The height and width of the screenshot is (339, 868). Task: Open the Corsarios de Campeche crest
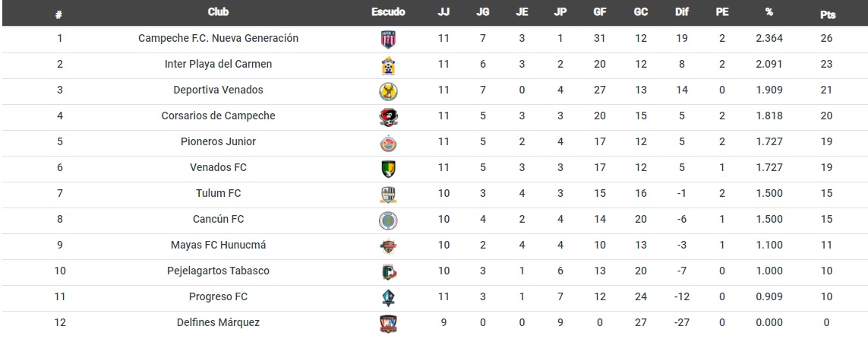(388, 117)
